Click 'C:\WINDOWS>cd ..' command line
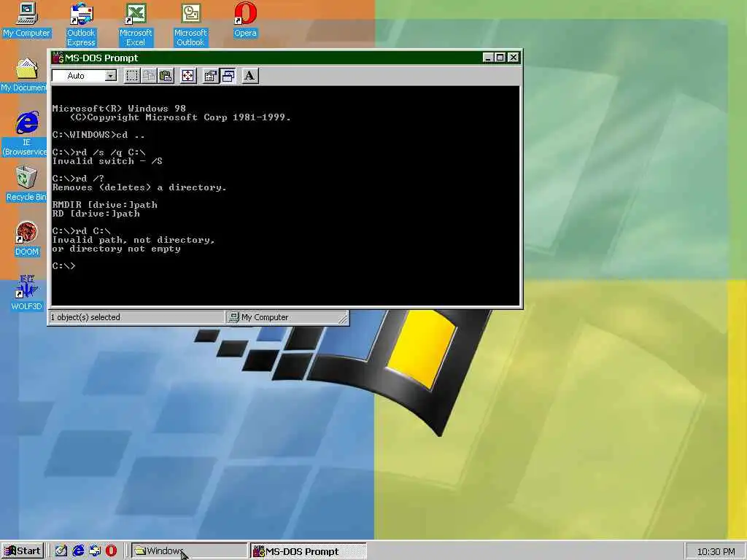The height and width of the screenshot is (560, 747). point(98,135)
